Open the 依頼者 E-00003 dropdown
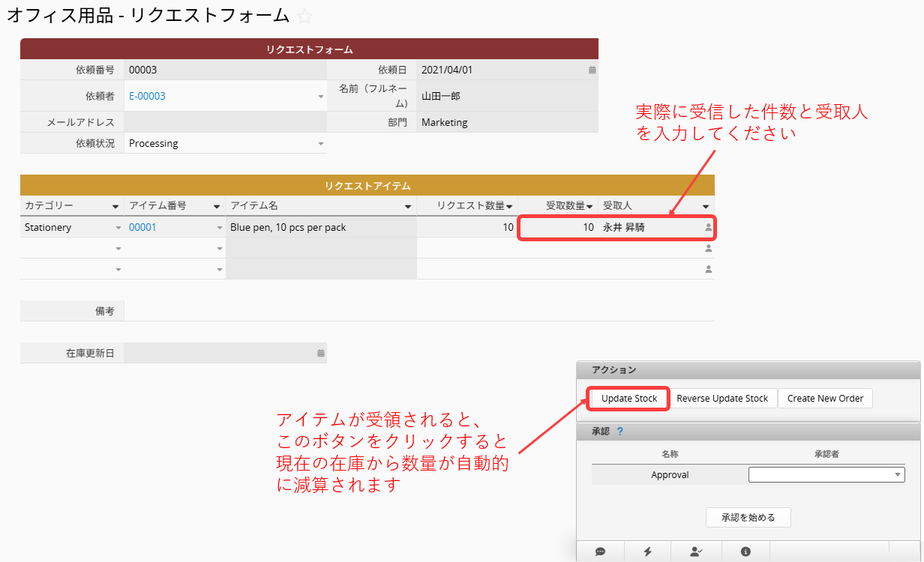Image resolution: width=924 pixels, height=562 pixels. pyautogui.click(x=321, y=97)
